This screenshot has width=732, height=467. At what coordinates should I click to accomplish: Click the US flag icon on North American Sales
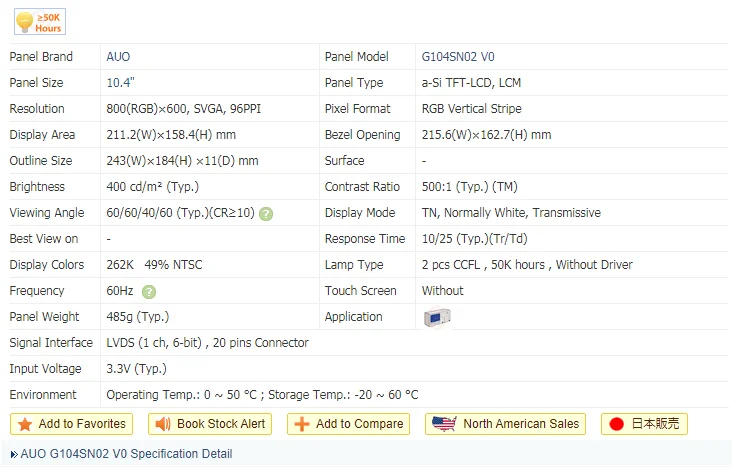pos(444,424)
